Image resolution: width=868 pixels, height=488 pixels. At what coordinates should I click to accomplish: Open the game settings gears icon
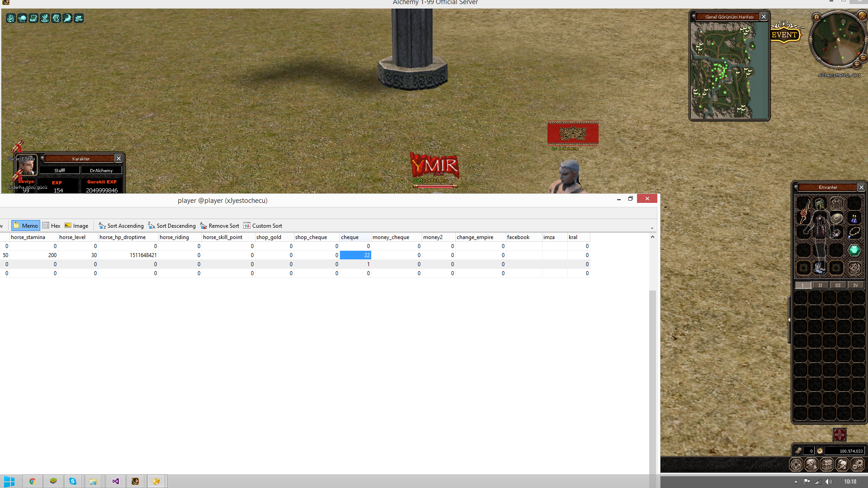(857, 465)
